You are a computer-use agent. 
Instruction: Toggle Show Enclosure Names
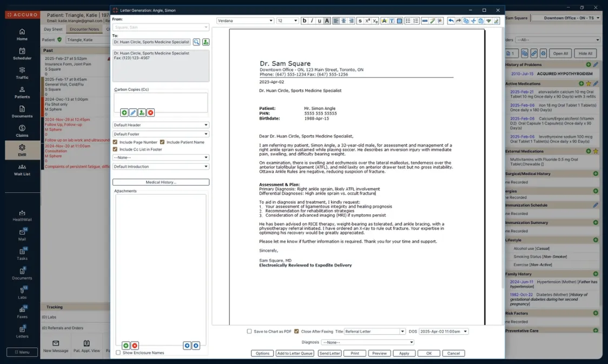point(118,352)
